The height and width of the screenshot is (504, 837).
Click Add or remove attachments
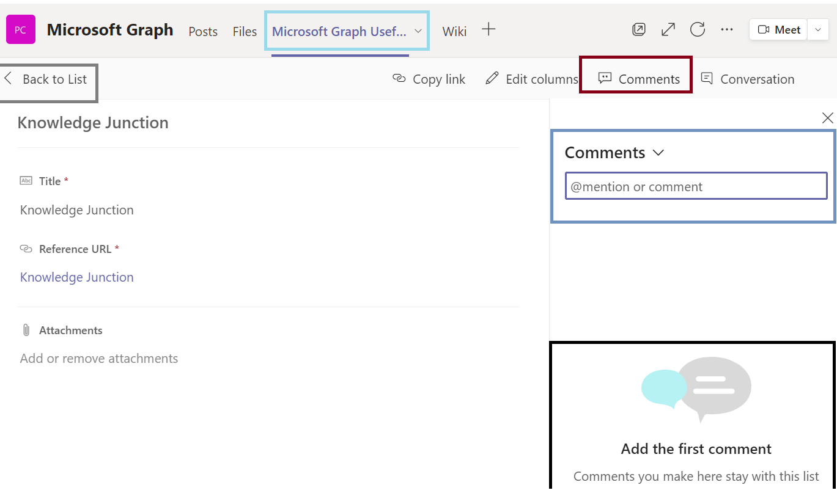pos(99,359)
